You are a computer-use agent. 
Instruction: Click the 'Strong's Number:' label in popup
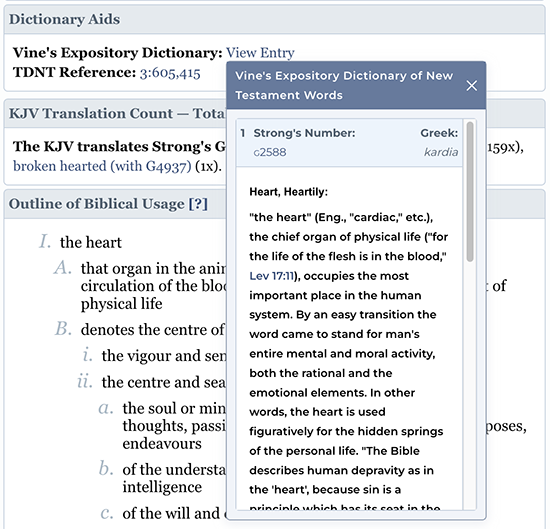(304, 133)
